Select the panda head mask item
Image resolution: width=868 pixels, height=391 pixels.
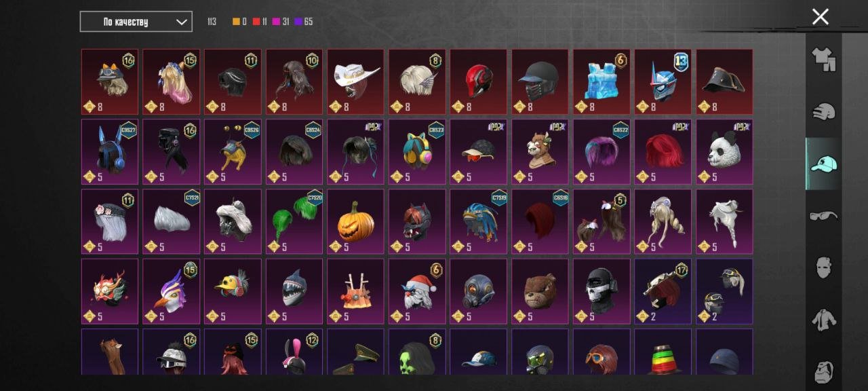click(724, 152)
